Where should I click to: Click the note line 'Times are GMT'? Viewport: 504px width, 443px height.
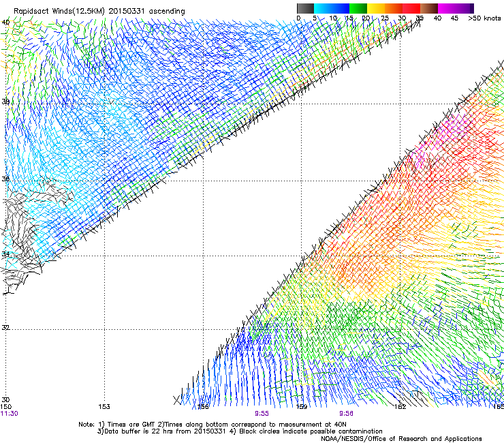(131, 425)
